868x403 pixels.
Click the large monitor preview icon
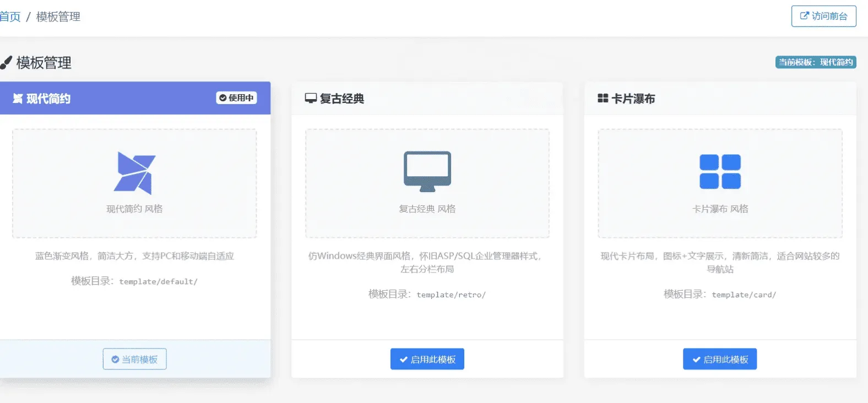pos(427,171)
